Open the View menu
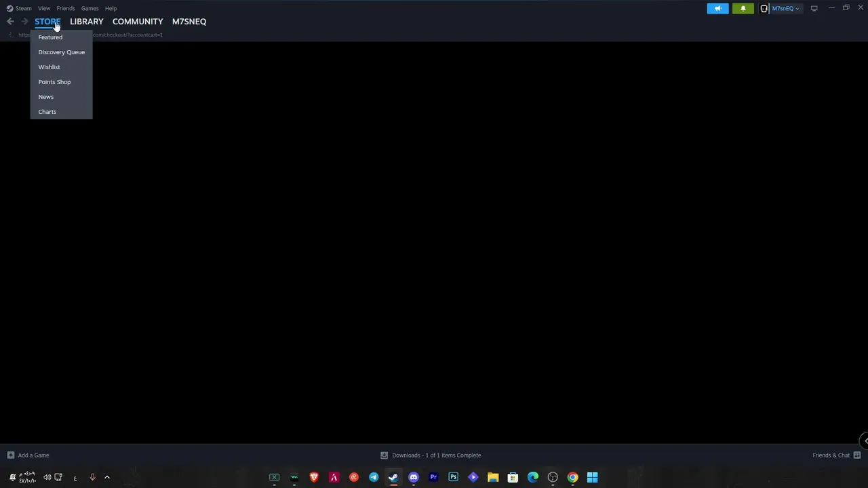The height and width of the screenshot is (488, 868). click(x=44, y=8)
